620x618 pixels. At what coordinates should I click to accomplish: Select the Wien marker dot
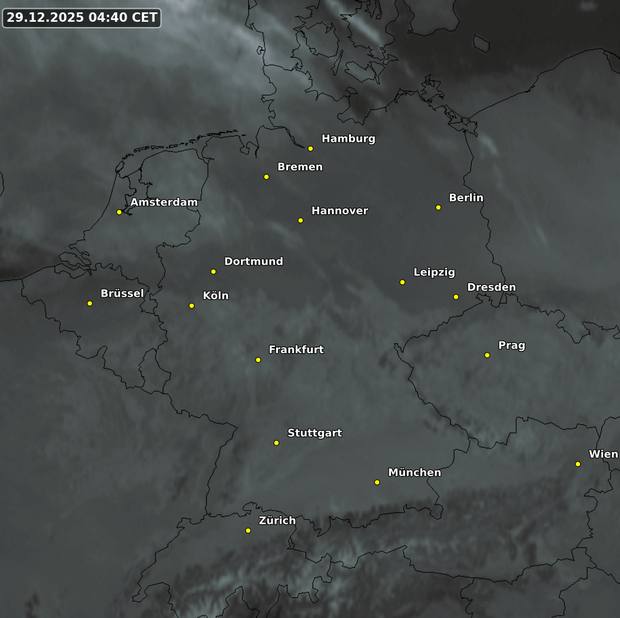(578, 463)
